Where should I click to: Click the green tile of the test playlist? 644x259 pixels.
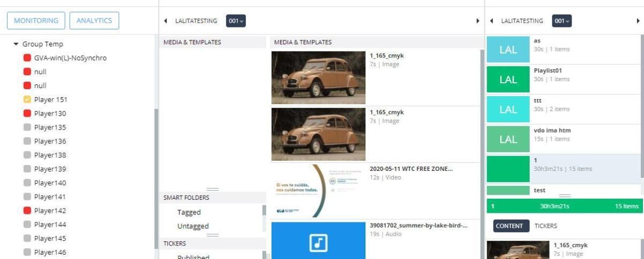point(508,191)
